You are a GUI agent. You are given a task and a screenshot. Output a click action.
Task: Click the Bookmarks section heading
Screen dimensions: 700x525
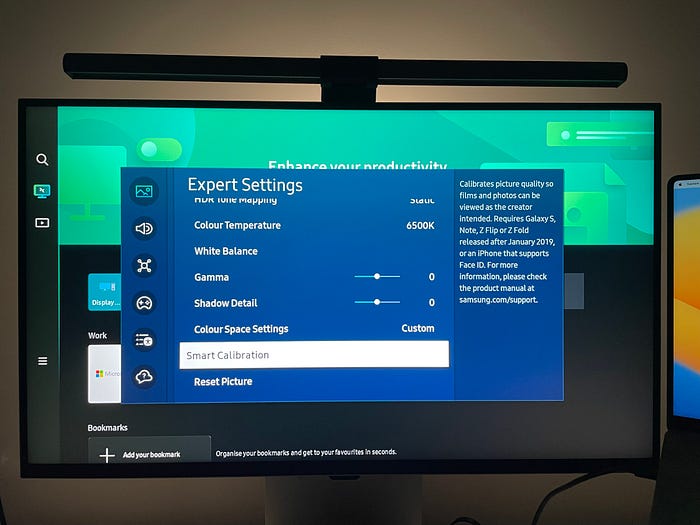click(108, 428)
